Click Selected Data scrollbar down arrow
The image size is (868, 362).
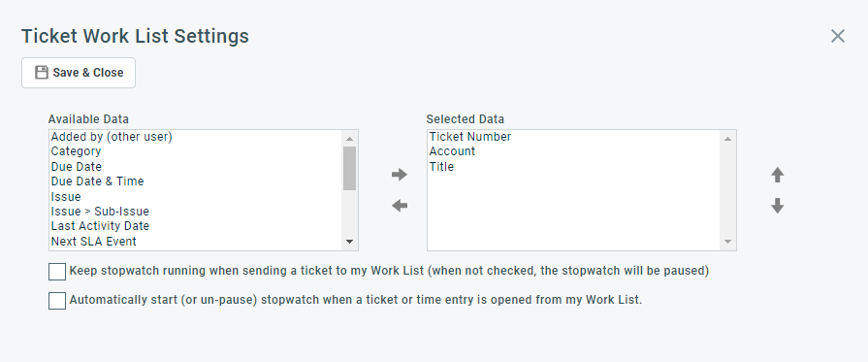pos(727,242)
